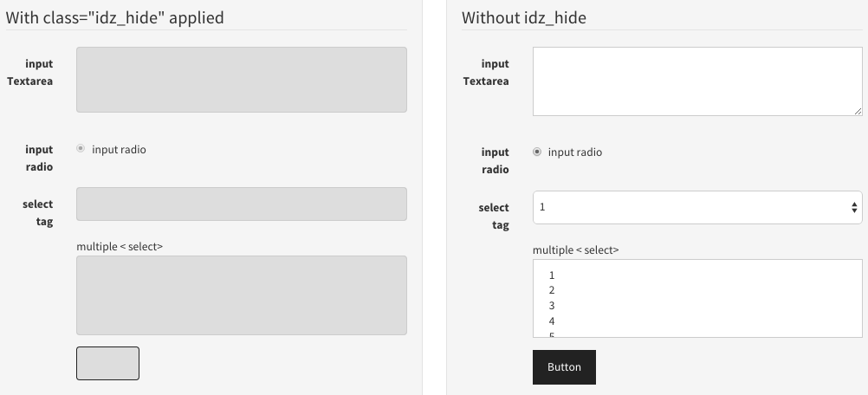Click the grayed-out multiple select box
The image size is (868, 395).
[x=241, y=295]
